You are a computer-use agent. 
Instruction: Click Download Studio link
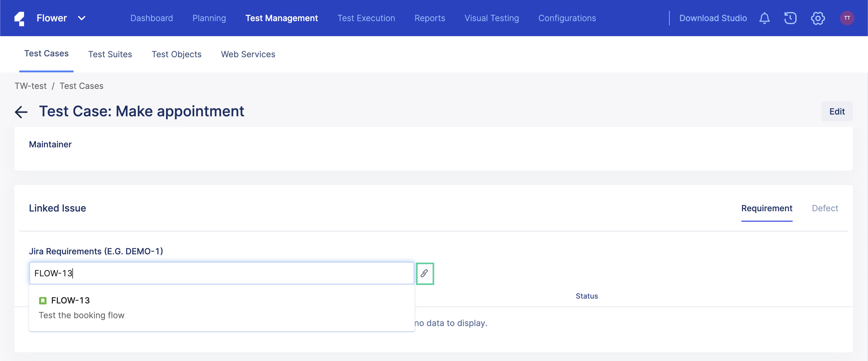pos(713,18)
